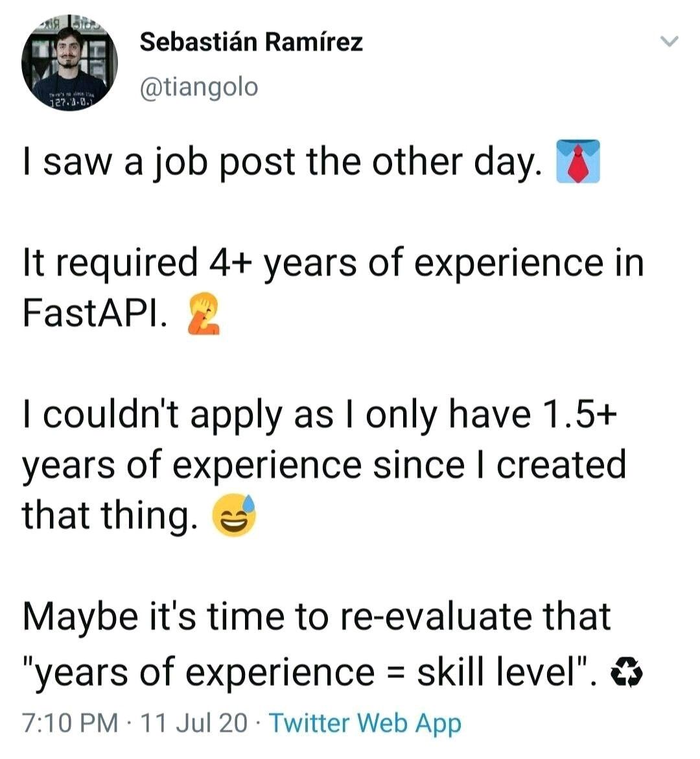The height and width of the screenshot is (759, 700).
Task: Click the facepalm emoji after FastAPI
Action: 203,314
